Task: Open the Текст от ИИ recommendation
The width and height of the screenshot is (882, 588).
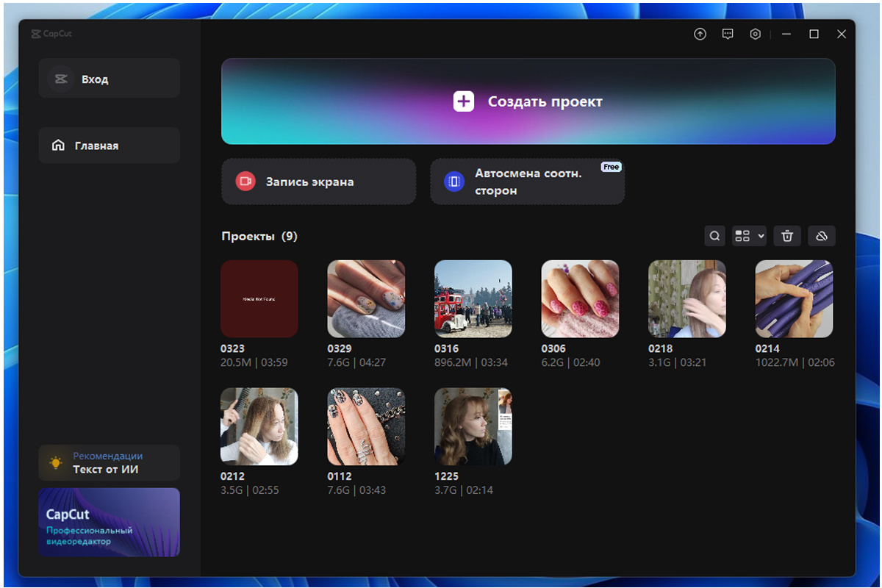Action: point(109,463)
